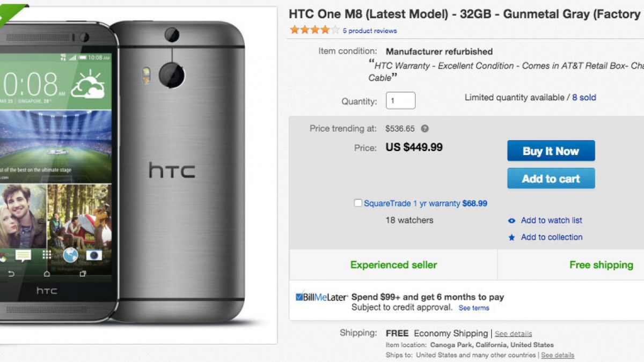Click the BillMeLater logo
Screen dimensions: 644x362
coord(321,297)
